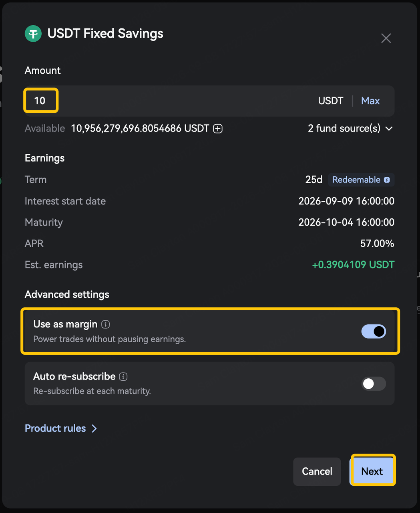Click the available balance 10,956,279,696.8054686 USDT
Screen dimensions: 420x513
click(140, 128)
